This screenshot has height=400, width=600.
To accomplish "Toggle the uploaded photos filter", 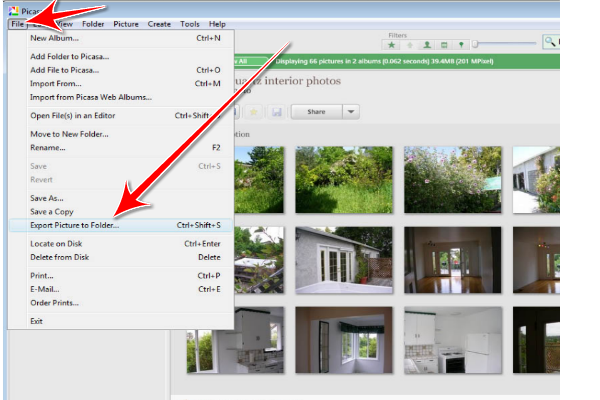I will pos(409,44).
